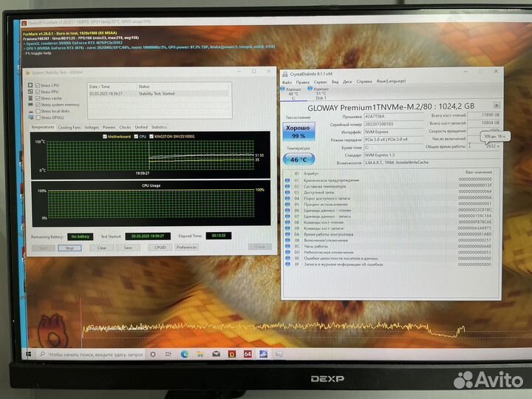This screenshot has width=532, height=399.
Task: Open the Диск menu
Action: [347, 82]
